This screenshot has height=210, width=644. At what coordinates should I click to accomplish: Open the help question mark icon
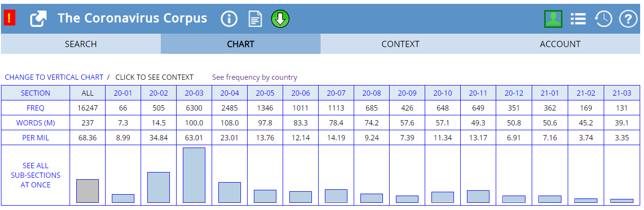click(x=628, y=19)
